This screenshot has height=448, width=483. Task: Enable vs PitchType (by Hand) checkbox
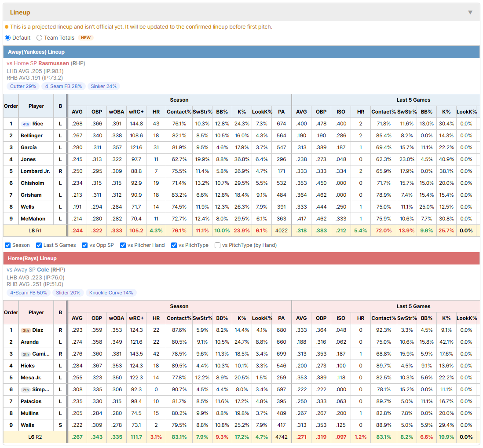pos(217,245)
